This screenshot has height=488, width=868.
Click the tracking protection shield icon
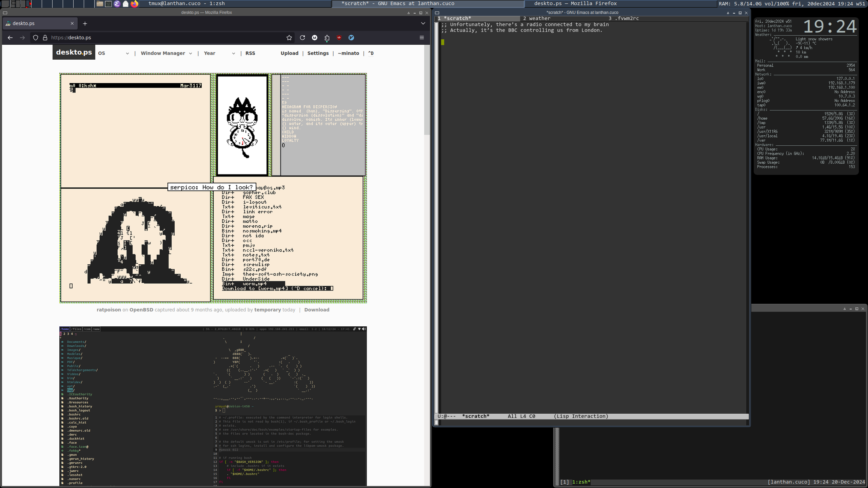click(36, 38)
